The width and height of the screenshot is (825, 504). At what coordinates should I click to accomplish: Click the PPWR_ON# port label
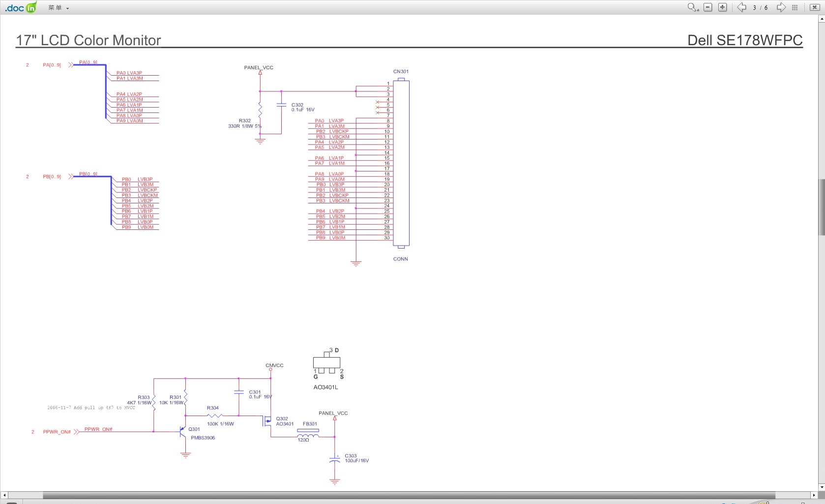pyautogui.click(x=57, y=432)
